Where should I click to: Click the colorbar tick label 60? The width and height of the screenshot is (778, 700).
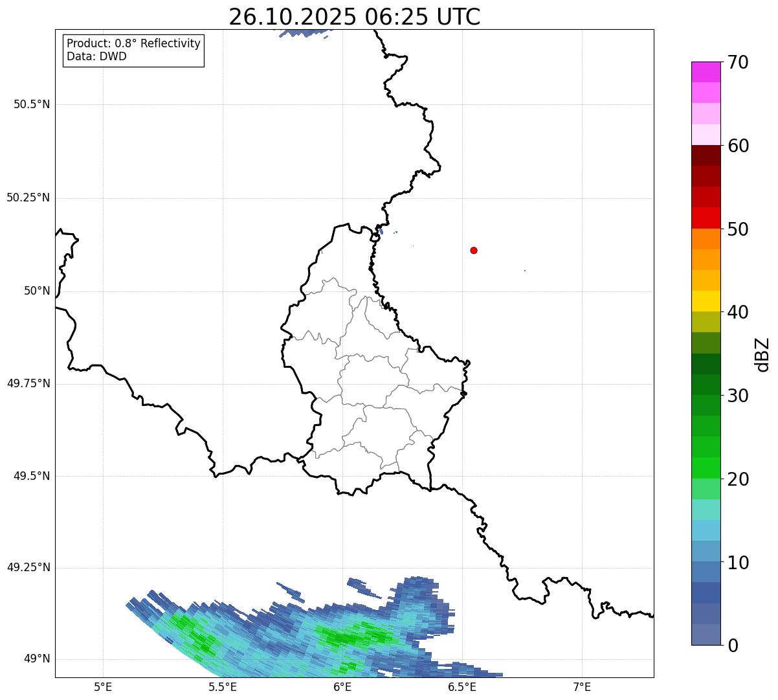(x=738, y=146)
